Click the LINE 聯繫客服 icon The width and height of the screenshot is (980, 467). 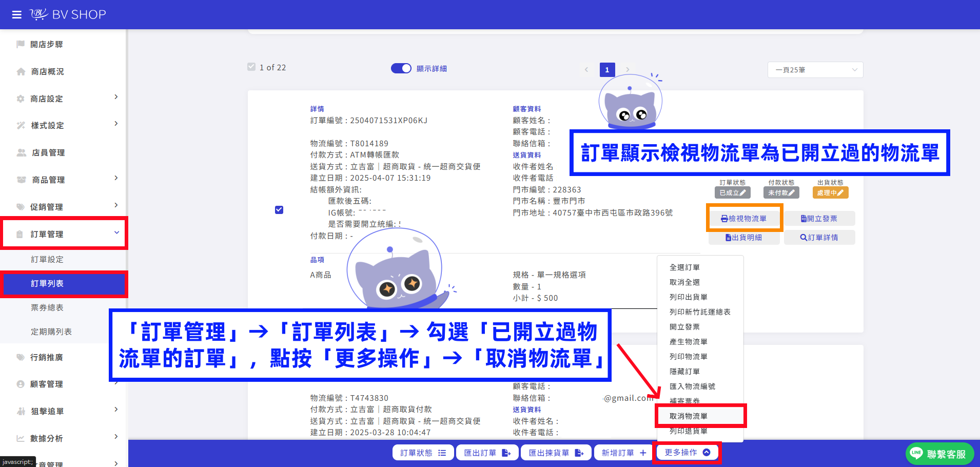tap(916, 453)
